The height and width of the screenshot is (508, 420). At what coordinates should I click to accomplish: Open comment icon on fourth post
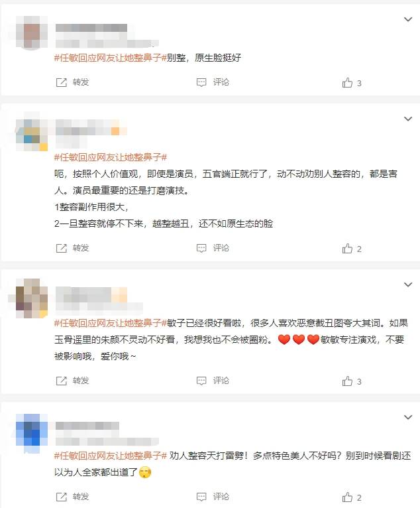(201, 497)
